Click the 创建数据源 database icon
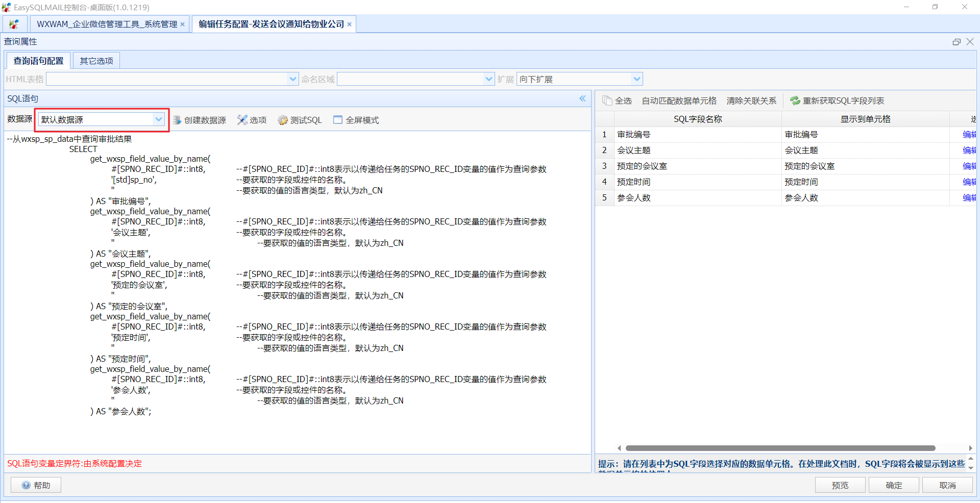Screen dimensions: 980x503 [177, 120]
